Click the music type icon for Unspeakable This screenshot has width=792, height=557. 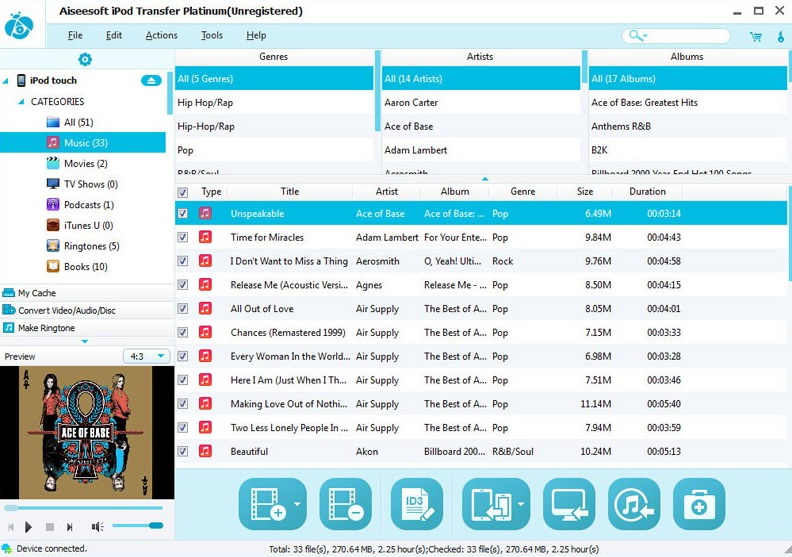[205, 213]
